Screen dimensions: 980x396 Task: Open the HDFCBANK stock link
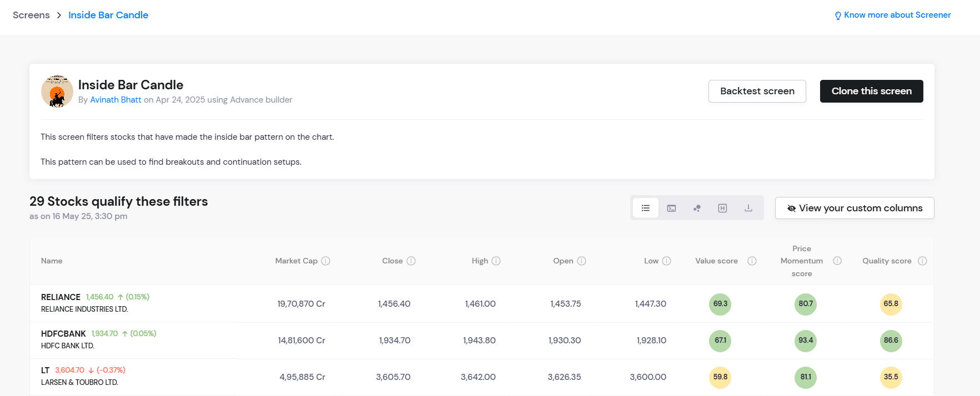click(63, 334)
